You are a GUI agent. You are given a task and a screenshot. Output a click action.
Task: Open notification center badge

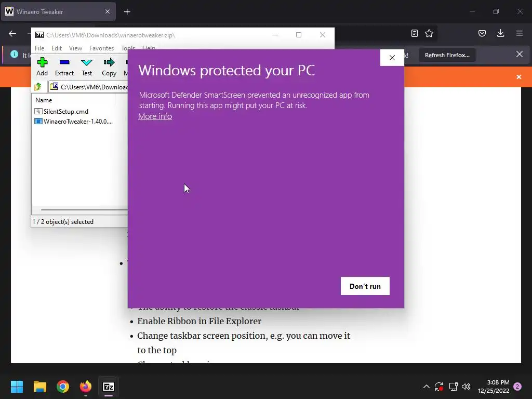coord(517,387)
